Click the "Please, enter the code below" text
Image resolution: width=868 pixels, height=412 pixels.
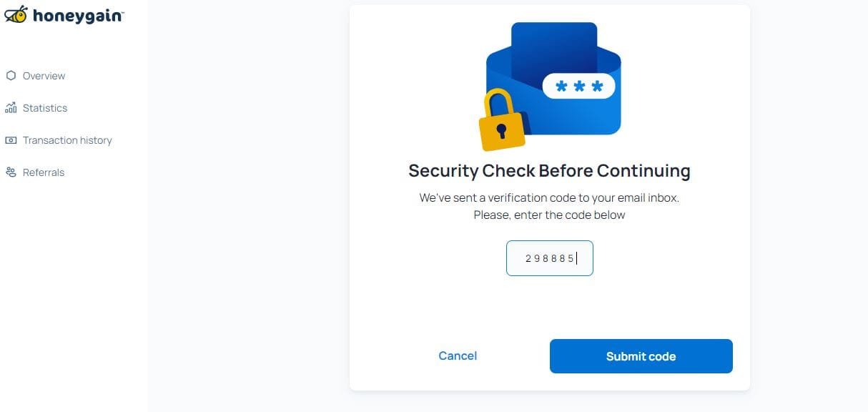(x=549, y=215)
